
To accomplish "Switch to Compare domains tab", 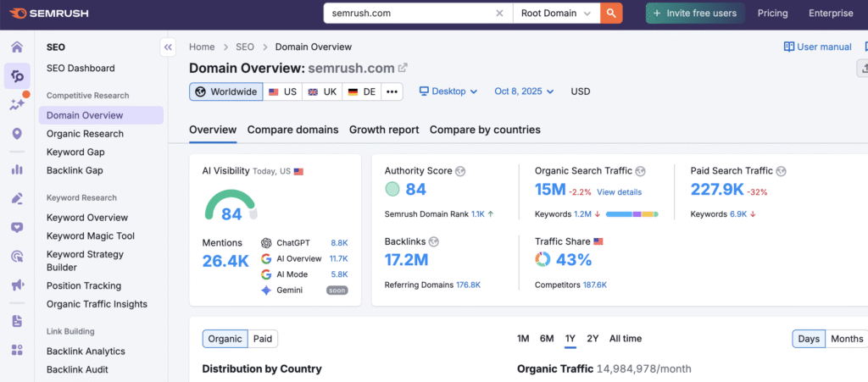I will point(292,130).
